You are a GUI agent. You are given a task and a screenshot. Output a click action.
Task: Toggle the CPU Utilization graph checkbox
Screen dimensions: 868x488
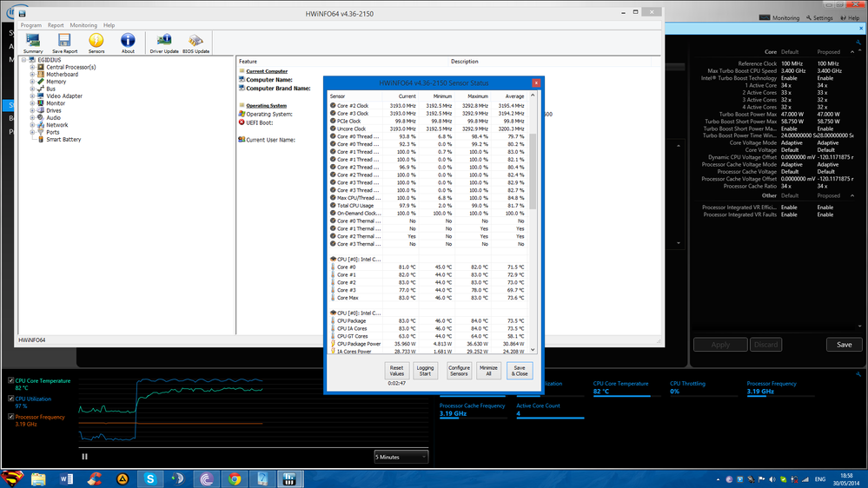coord(10,399)
